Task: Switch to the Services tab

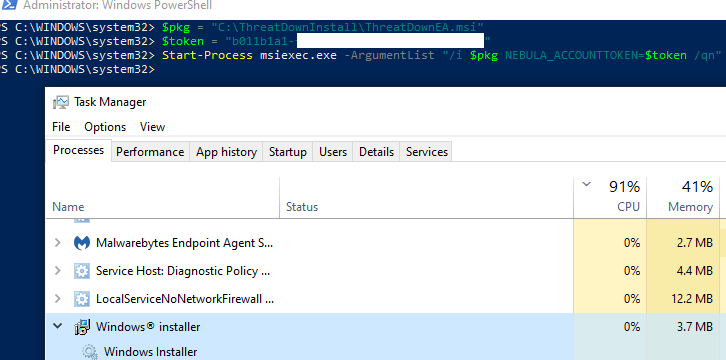Action: (427, 152)
